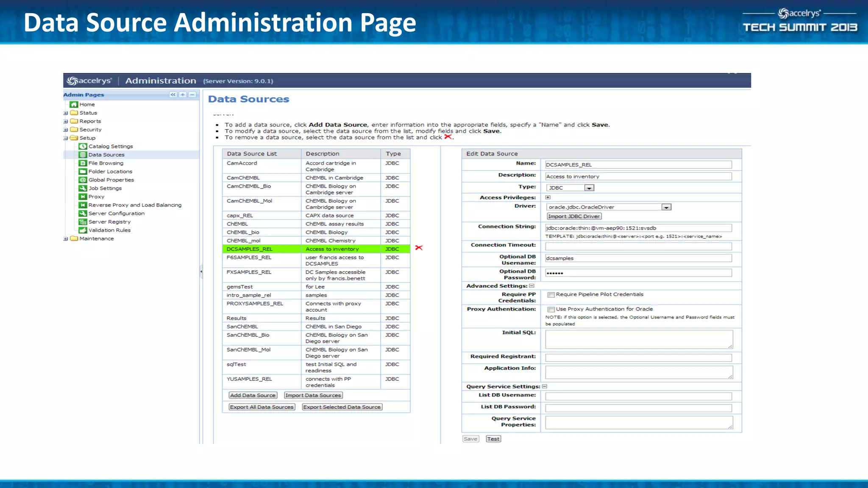This screenshot has width=868, height=488.
Task: Toggle Require Pipeline Pilot Credentials checkbox
Action: tap(551, 295)
